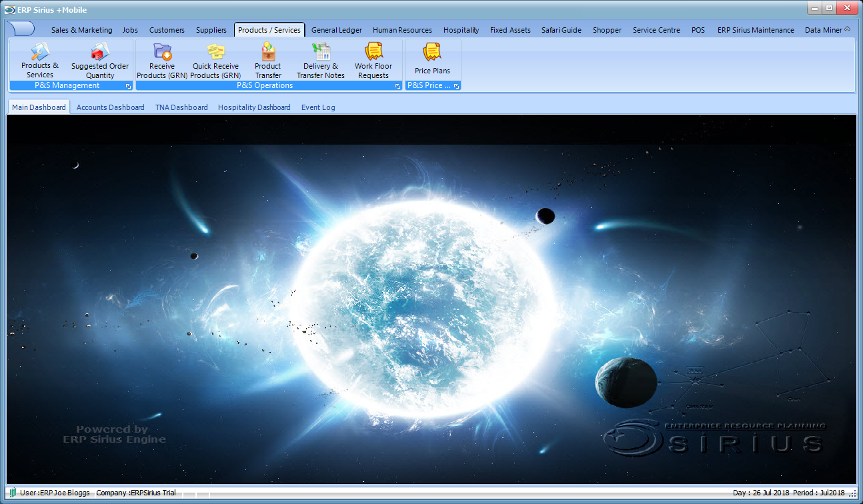Image resolution: width=863 pixels, height=504 pixels.
Task: Switch to Accounts Dashboard tab
Action: click(110, 107)
